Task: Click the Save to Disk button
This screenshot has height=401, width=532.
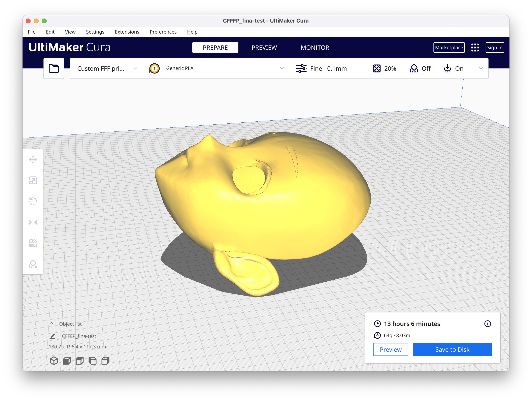Action: (x=452, y=349)
